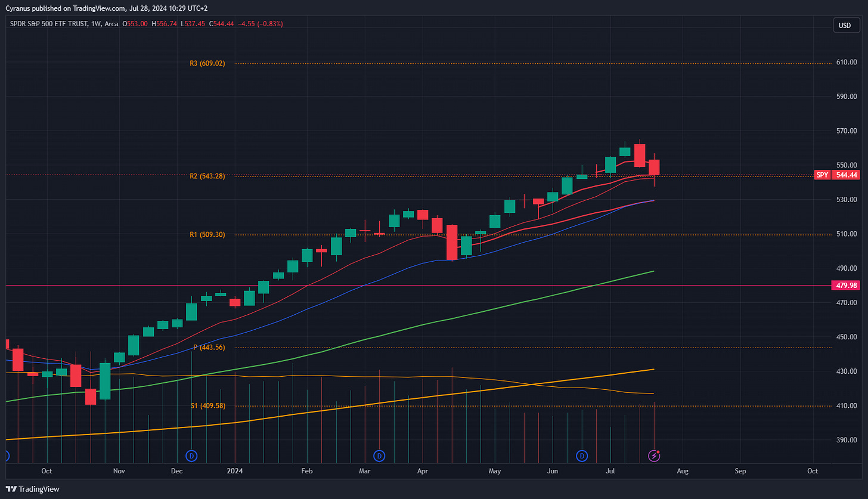Click the 410.00 price axis label
The height and width of the screenshot is (499, 868).
click(x=847, y=406)
